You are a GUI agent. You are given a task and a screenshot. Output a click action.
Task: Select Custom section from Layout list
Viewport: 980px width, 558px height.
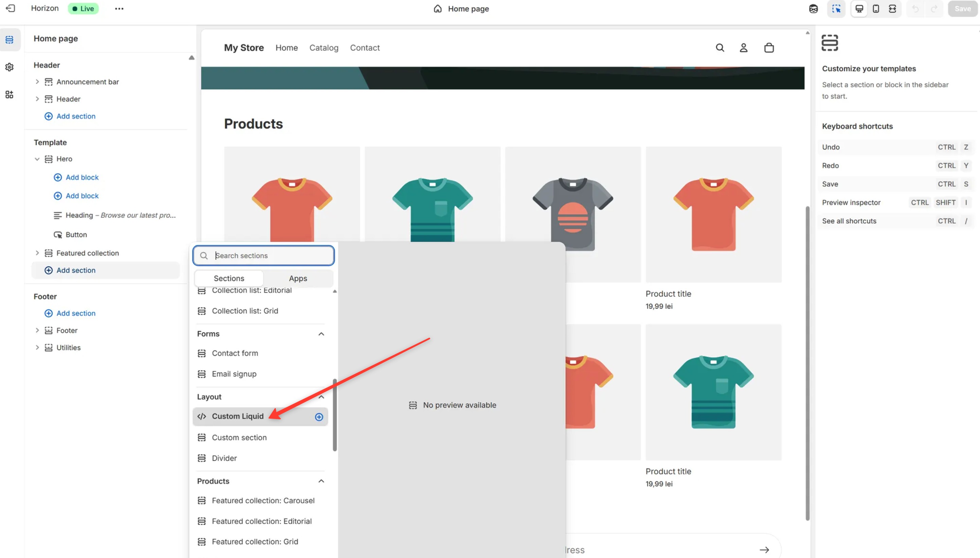(239, 437)
